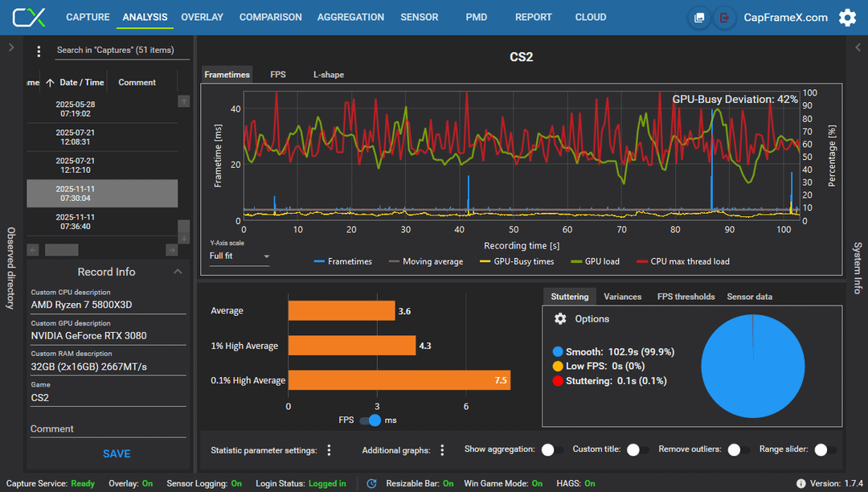
Task: Click the Version info icon
Action: [800, 483]
